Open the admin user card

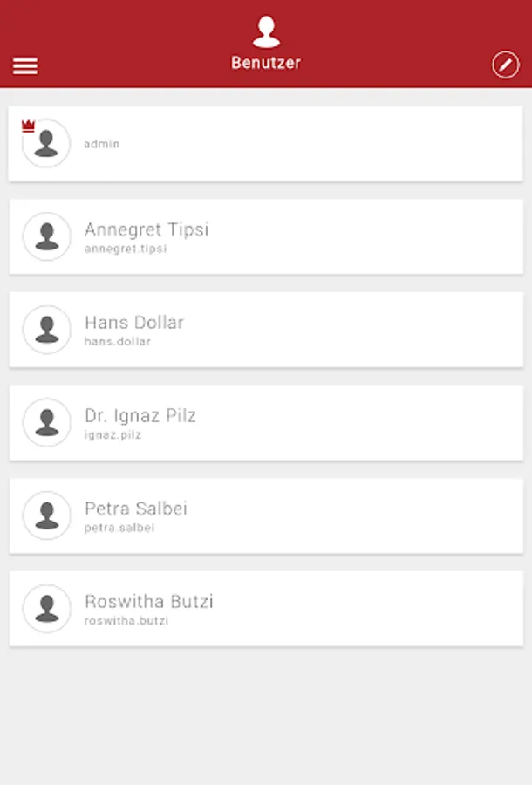click(x=266, y=144)
